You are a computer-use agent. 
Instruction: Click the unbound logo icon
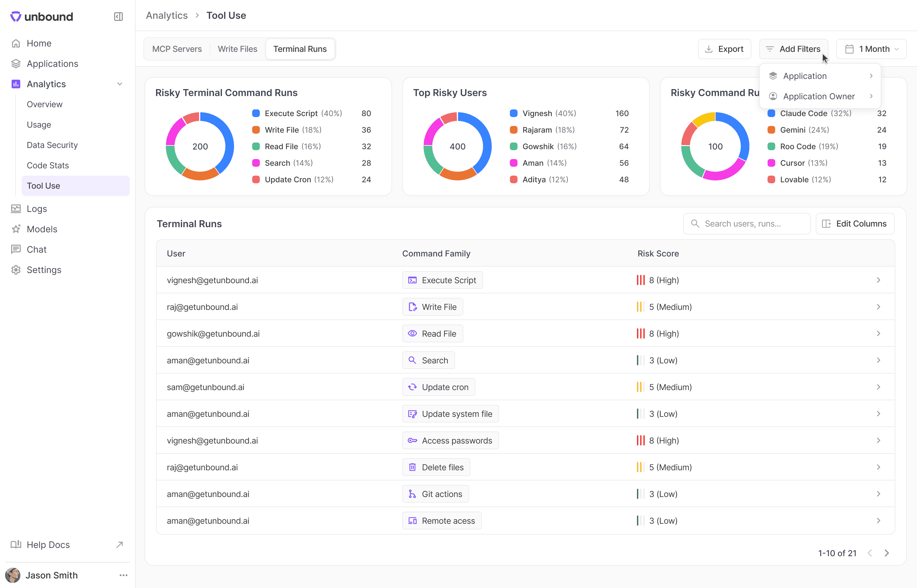(x=15, y=17)
